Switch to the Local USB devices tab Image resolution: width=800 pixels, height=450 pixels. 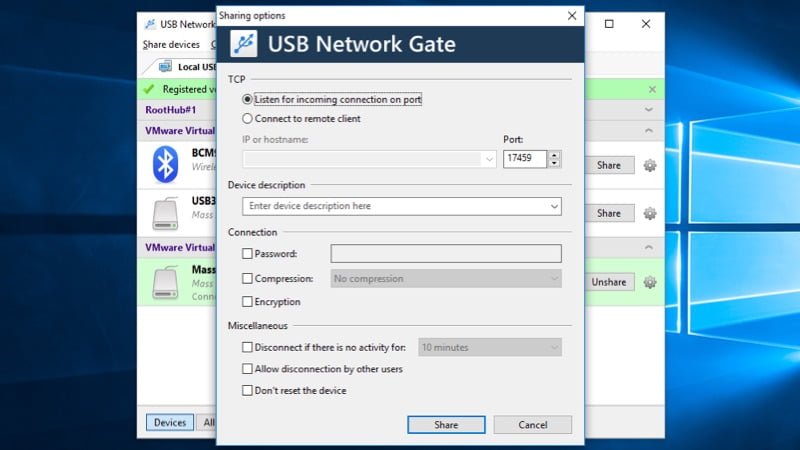click(x=186, y=67)
